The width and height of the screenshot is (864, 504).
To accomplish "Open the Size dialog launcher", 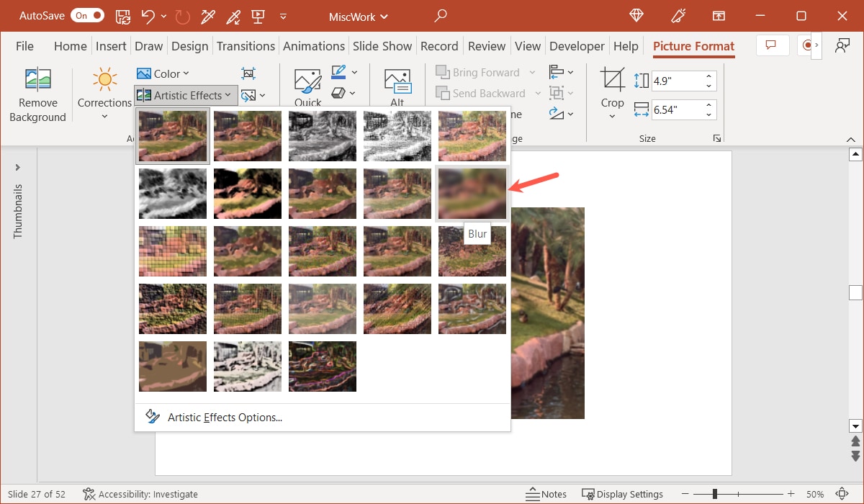I will tap(716, 138).
